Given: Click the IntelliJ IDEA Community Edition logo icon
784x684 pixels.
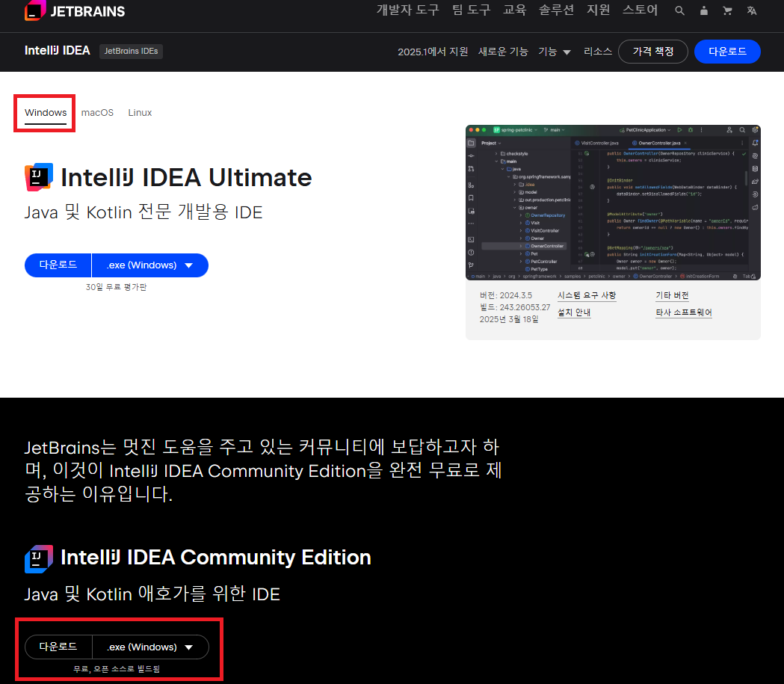Looking at the screenshot, I should (39, 558).
